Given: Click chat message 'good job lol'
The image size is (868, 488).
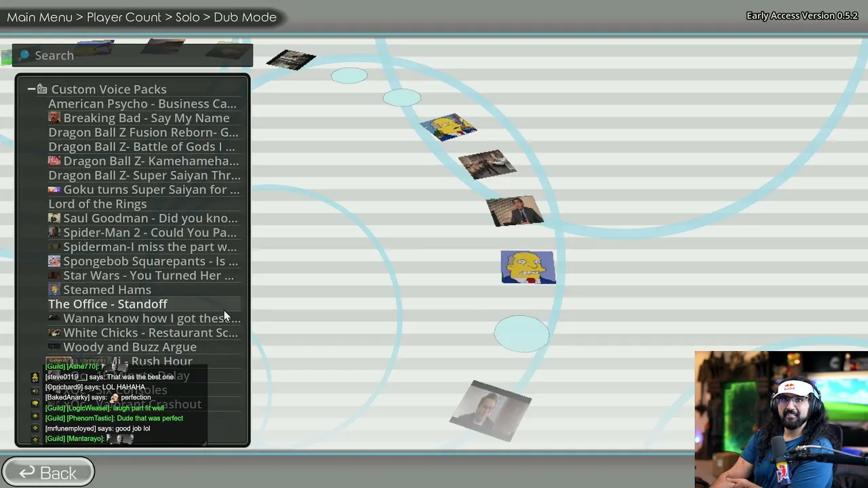Looking at the screenshot, I should tap(133, 428).
